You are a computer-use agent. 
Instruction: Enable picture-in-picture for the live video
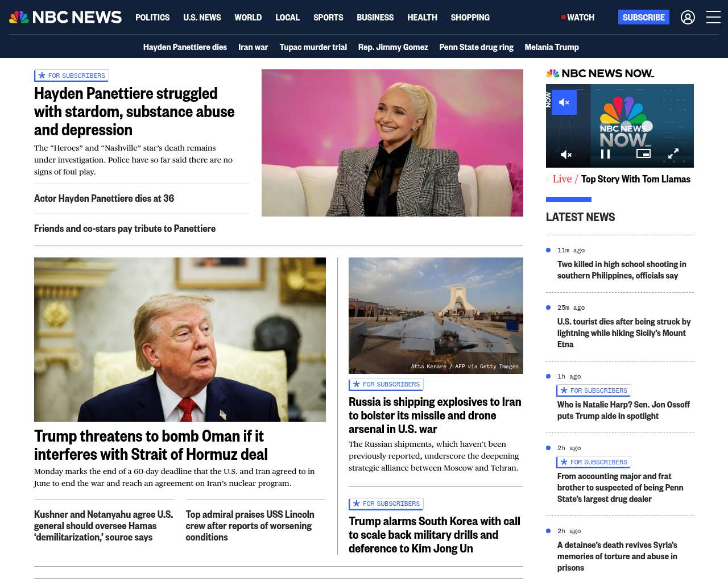click(643, 154)
